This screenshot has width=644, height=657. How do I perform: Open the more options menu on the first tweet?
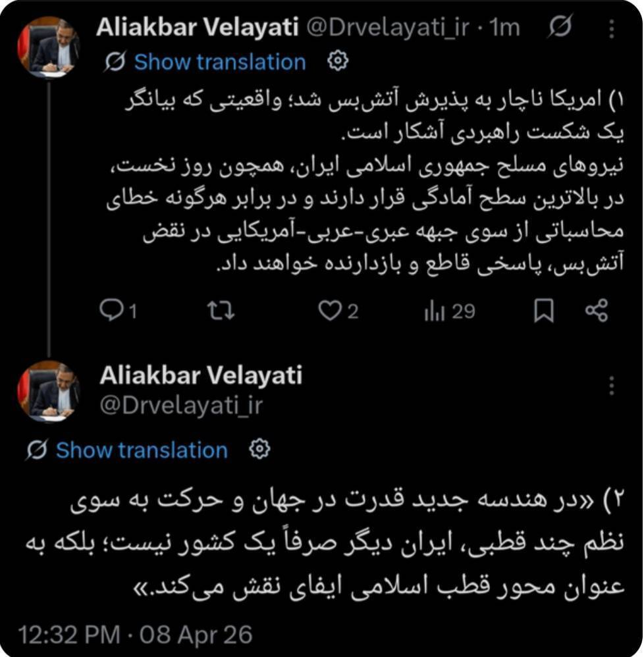[613, 26]
